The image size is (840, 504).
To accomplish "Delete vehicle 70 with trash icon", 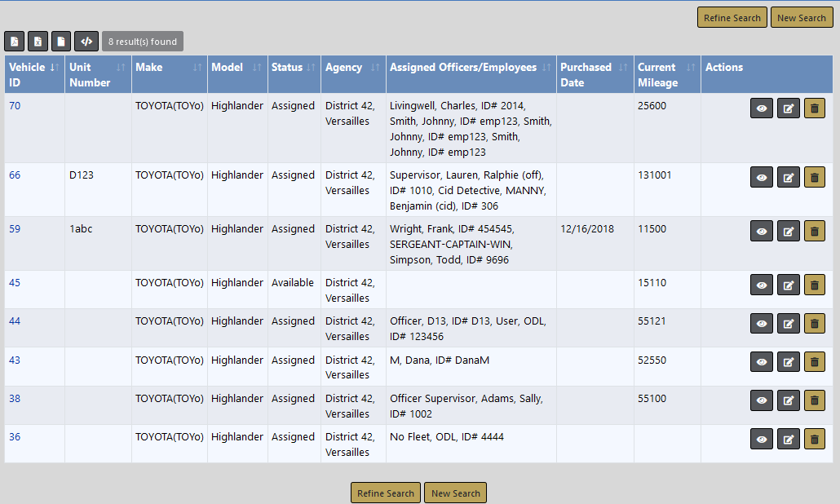I will (814, 108).
